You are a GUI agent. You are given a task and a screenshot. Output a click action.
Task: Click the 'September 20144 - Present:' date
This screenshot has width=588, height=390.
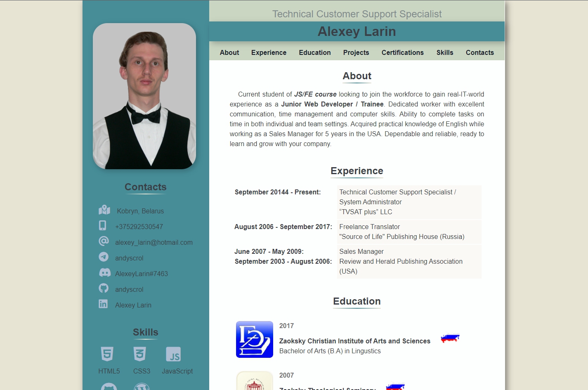pyautogui.click(x=278, y=192)
